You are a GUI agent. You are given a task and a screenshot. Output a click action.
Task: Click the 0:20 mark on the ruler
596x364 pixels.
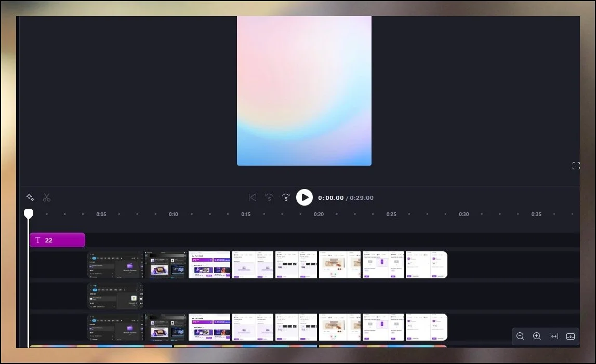319,214
